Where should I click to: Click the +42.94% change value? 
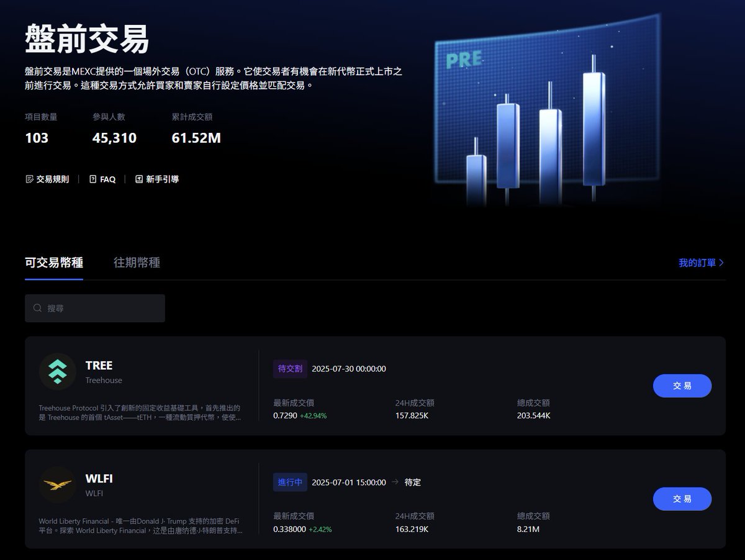click(x=314, y=416)
